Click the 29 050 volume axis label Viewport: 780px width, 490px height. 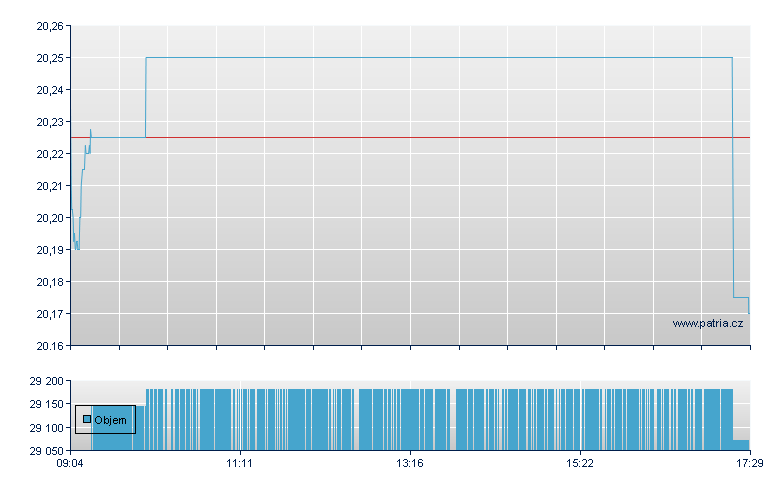[x=47, y=451]
